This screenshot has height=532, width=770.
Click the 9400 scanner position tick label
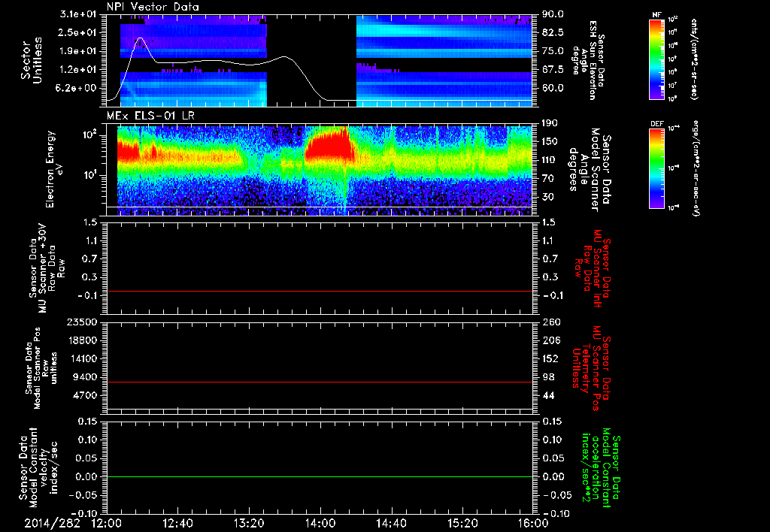pos(85,377)
